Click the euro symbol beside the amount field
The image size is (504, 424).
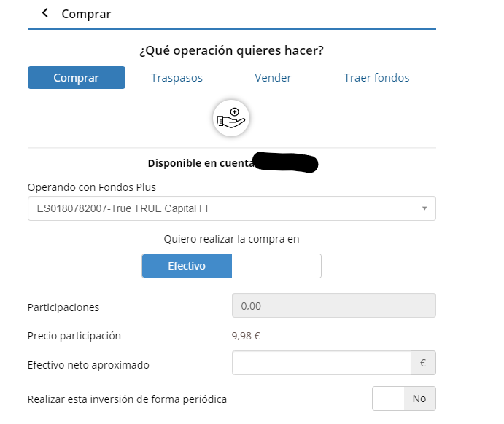(x=423, y=363)
